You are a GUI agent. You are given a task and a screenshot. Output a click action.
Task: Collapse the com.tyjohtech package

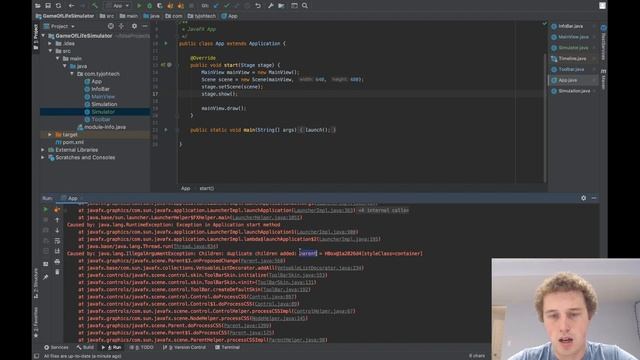tap(72, 74)
